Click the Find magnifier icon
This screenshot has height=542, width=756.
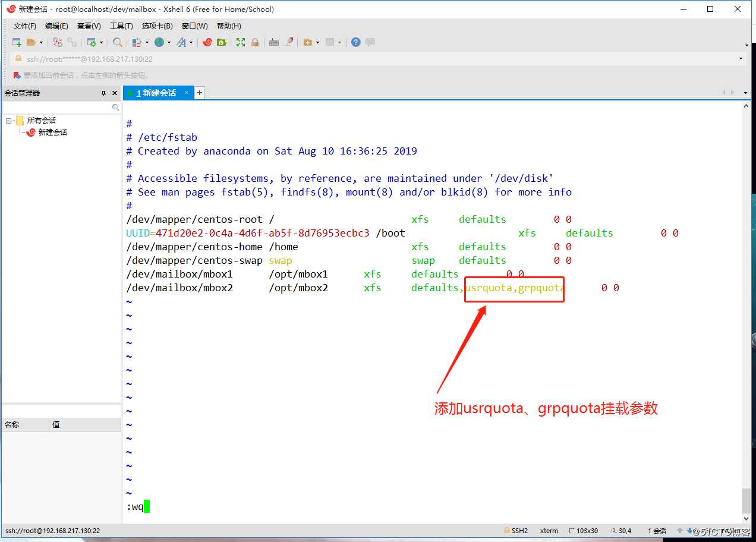(118, 42)
